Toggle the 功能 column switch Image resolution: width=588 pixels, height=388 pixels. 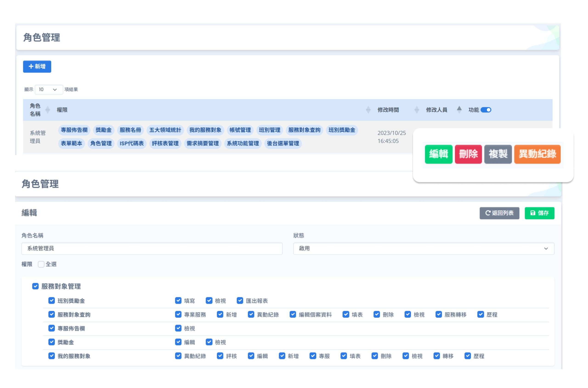pyautogui.click(x=486, y=110)
